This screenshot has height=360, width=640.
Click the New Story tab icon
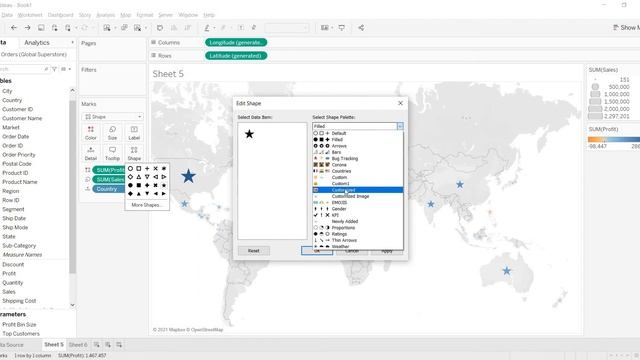click(x=119, y=345)
